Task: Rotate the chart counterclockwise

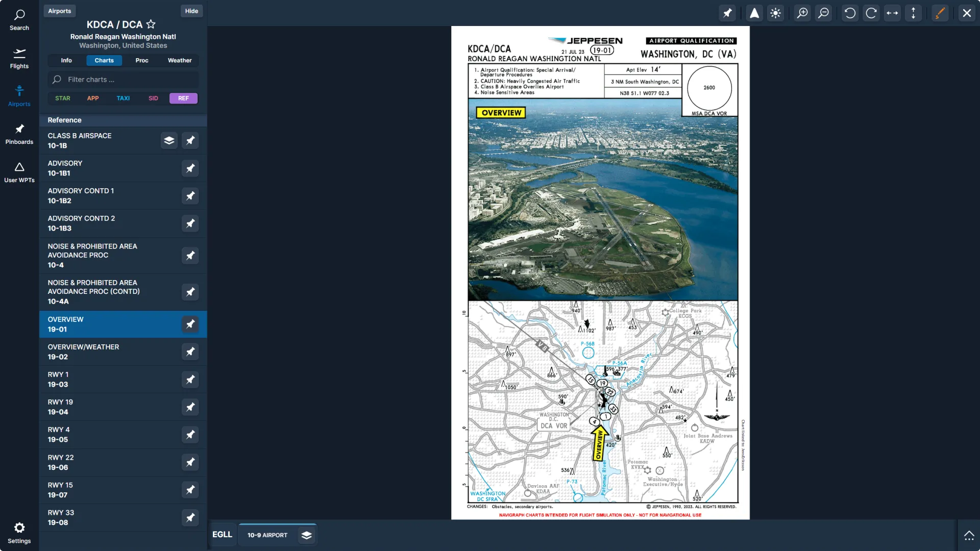Action: coord(850,13)
